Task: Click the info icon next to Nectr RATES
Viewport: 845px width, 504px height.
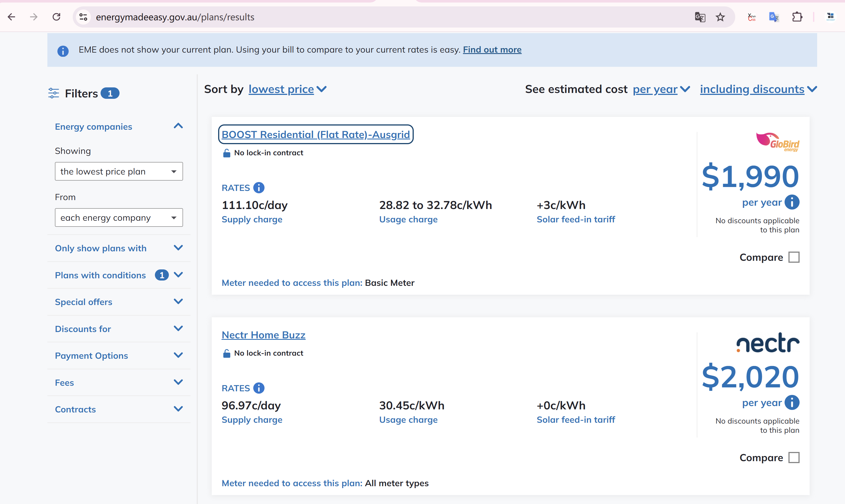Action: 259,388
